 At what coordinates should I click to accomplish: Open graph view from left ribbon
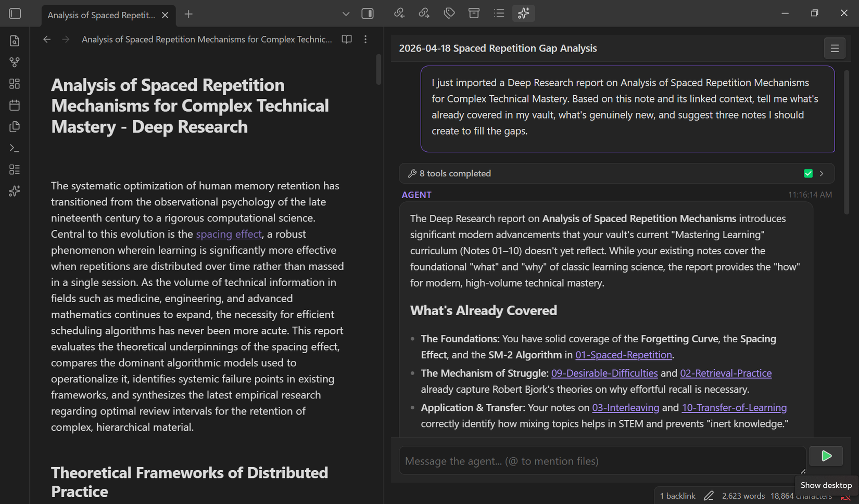pyautogui.click(x=15, y=62)
